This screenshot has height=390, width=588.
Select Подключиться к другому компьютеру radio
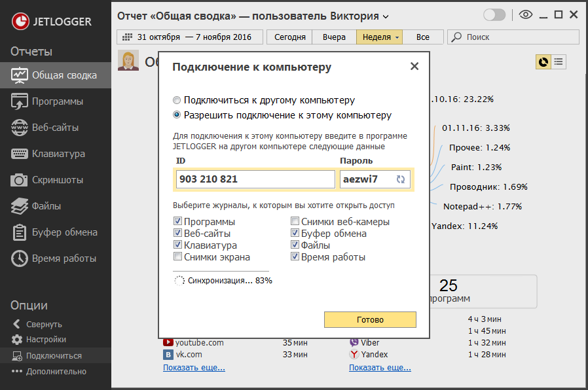pyautogui.click(x=177, y=100)
